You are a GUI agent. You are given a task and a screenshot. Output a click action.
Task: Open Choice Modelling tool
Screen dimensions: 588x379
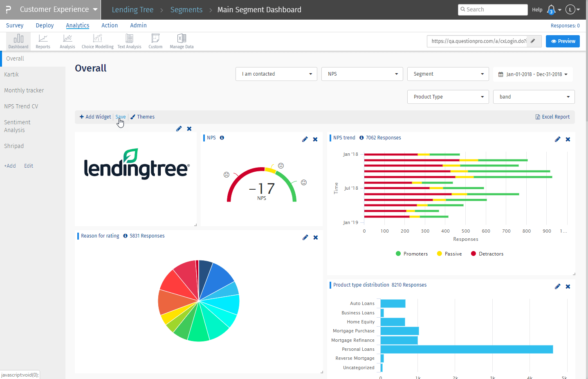98,41
